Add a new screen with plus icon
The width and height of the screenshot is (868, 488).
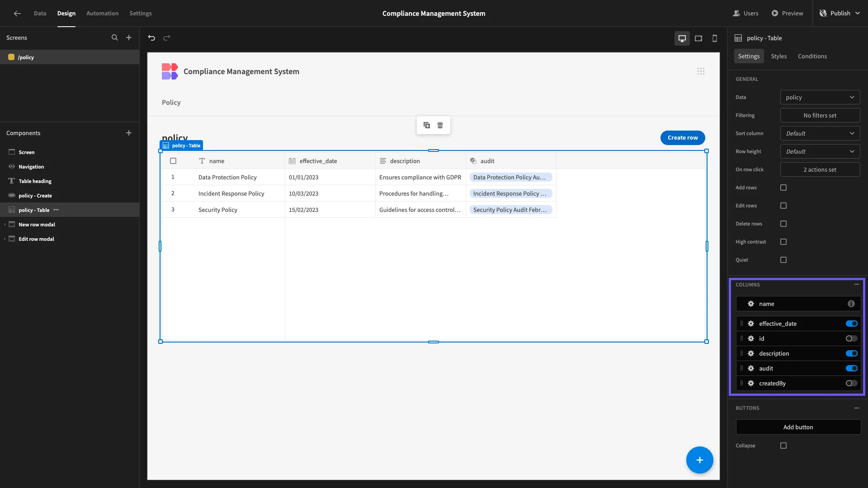coord(129,38)
